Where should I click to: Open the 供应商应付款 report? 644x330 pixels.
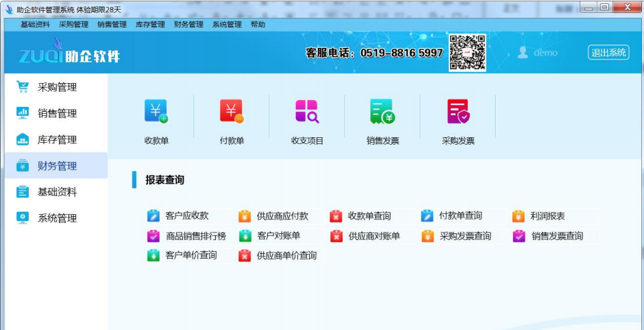tap(274, 216)
